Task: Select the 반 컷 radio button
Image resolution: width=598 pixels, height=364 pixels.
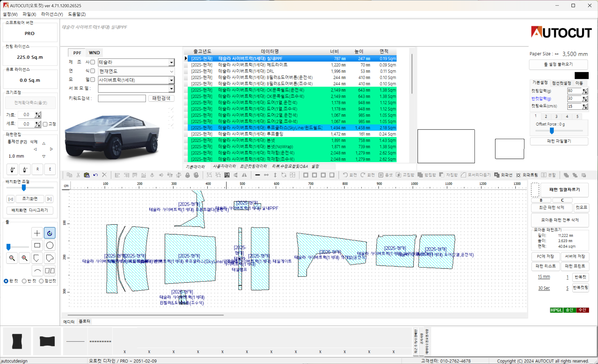Action: [x=24, y=281]
